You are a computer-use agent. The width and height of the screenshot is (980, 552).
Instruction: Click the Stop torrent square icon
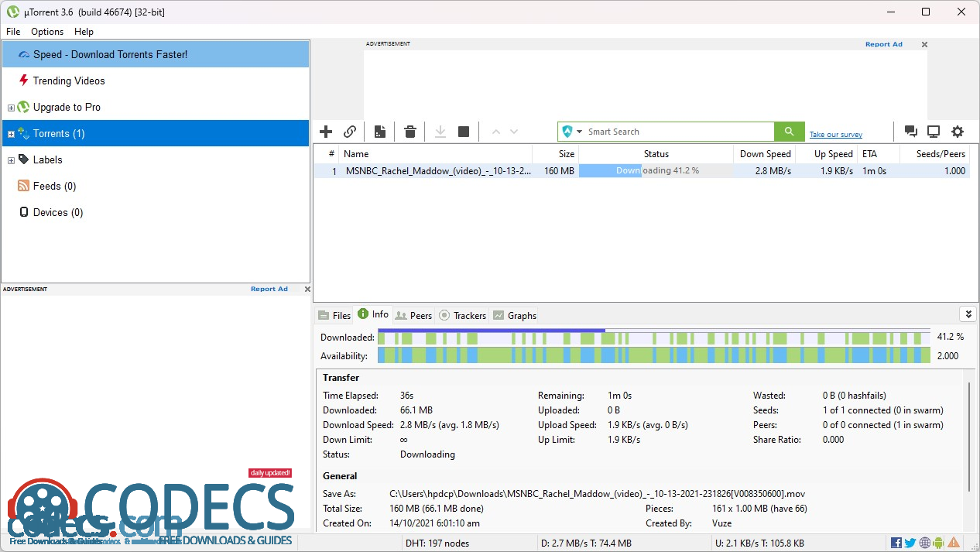(x=464, y=132)
